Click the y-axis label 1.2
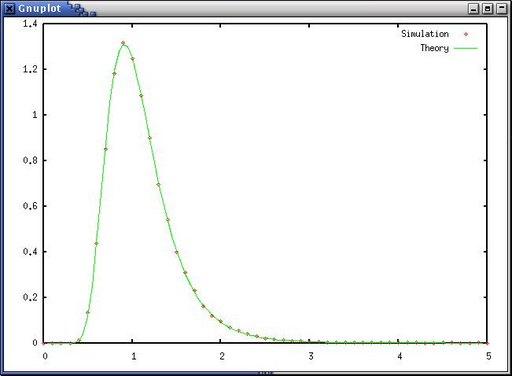 tap(30, 69)
